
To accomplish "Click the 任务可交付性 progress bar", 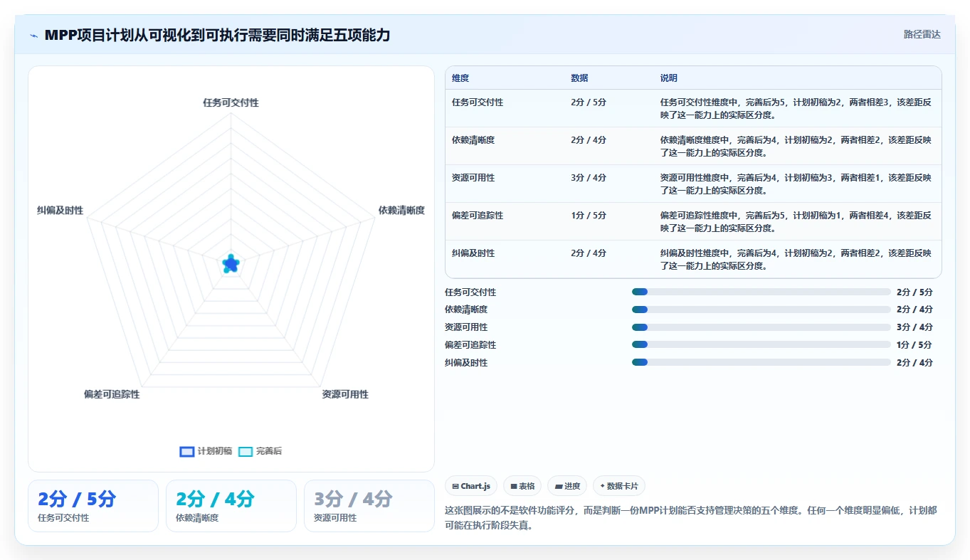I will [761, 292].
